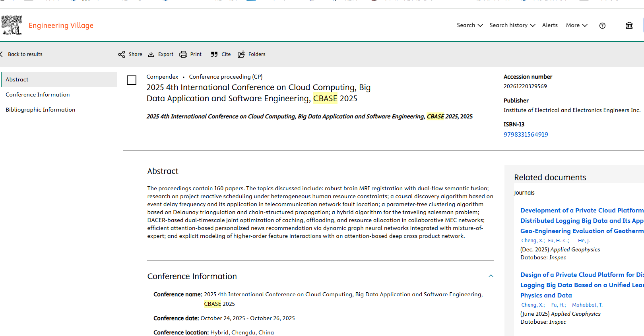Click the Print icon
This screenshot has height=336, width=644.
tap(183, 54)
